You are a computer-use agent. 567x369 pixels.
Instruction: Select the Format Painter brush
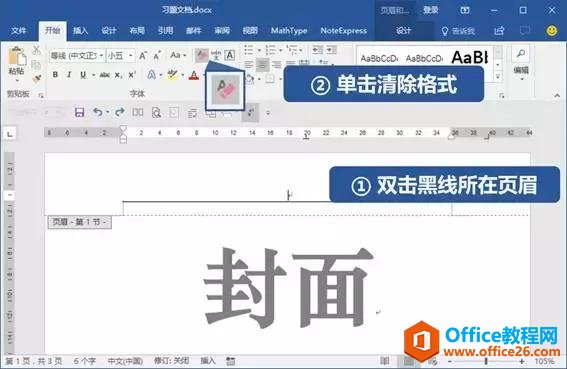point(36,79)
